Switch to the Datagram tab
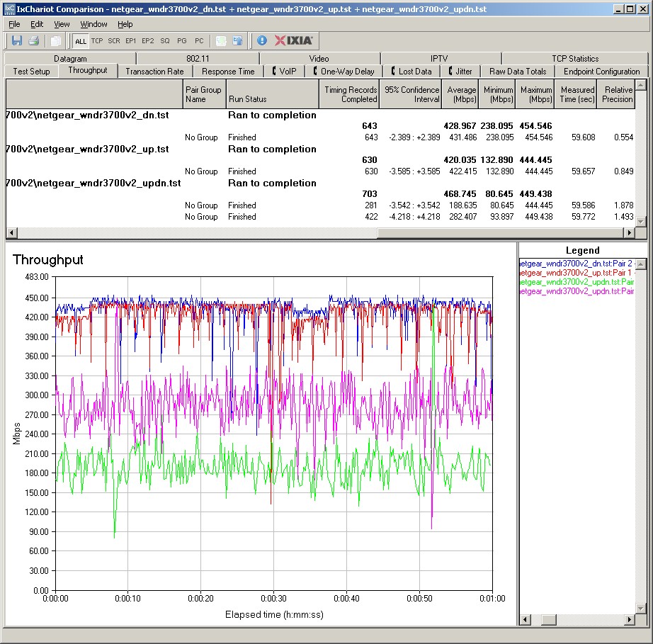The image size is (653, 644). pyautogui.click(x=70, y=59)
